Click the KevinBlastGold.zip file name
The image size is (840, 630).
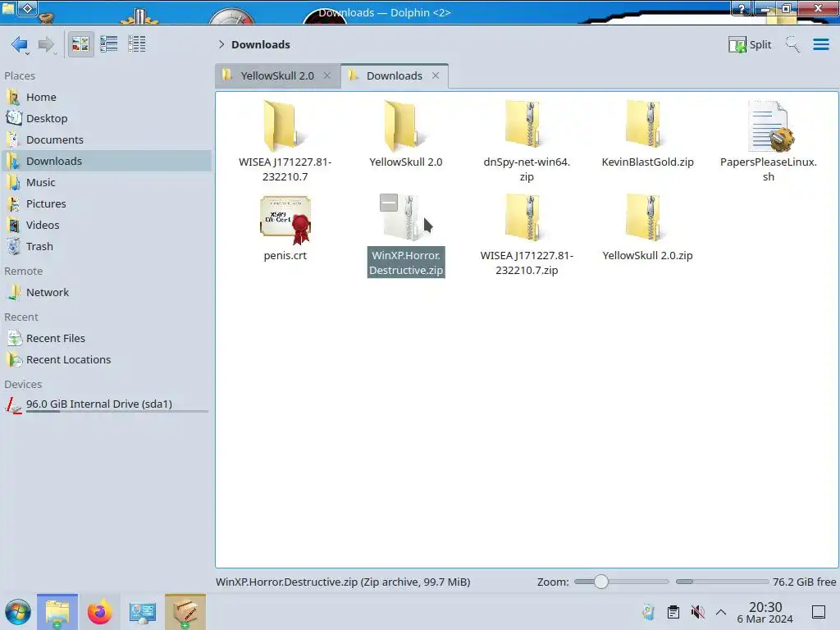click(x=647, y=162)
